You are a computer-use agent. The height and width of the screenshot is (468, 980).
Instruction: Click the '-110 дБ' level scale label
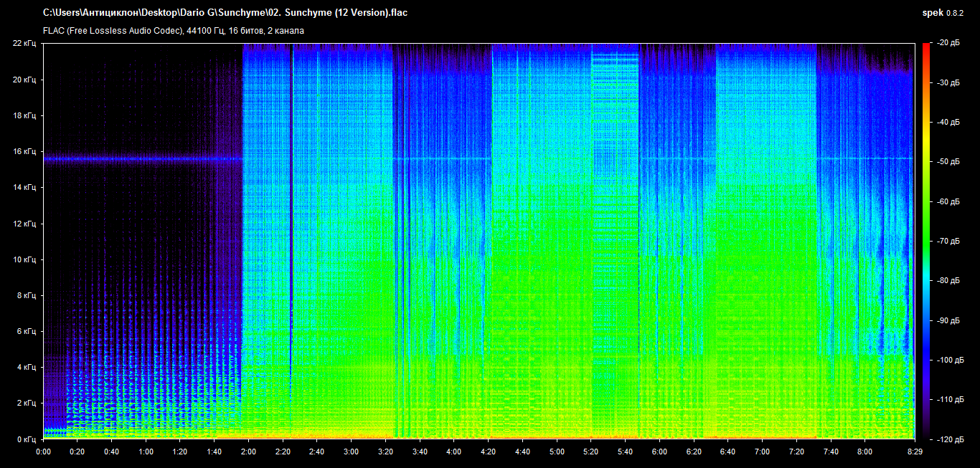click(949, 398)
